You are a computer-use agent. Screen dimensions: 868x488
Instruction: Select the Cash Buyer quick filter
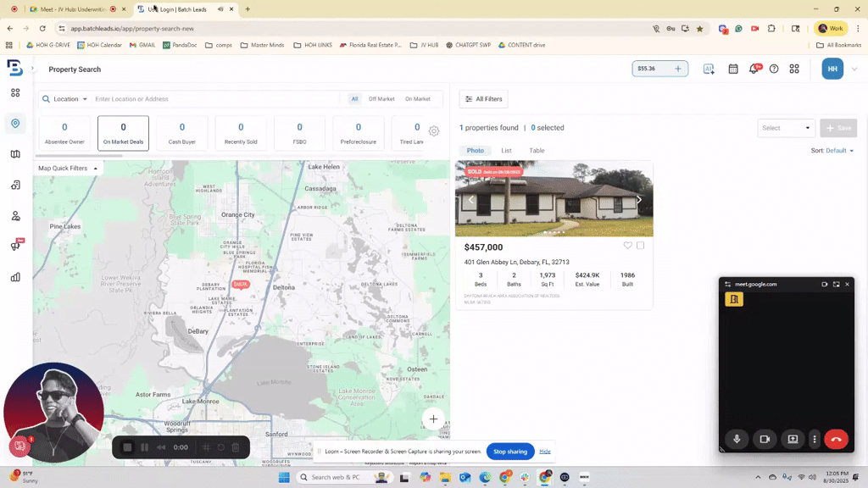[x=182, y=133]
